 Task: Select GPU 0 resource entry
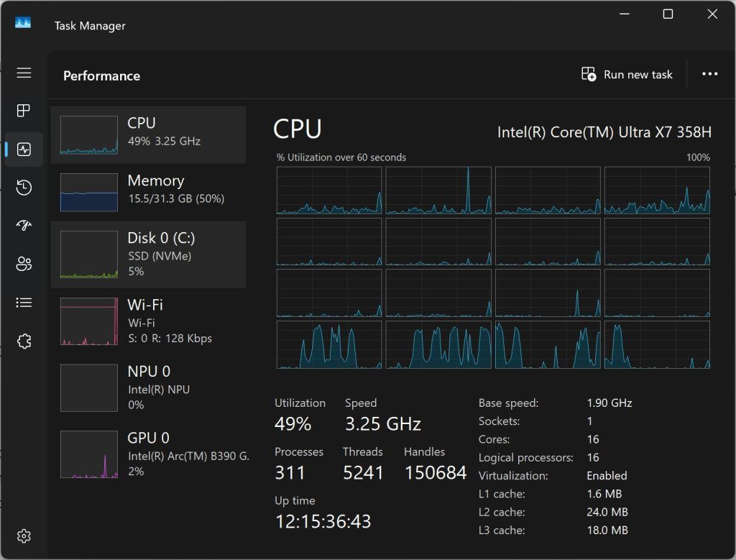click(x=148, y=454)
